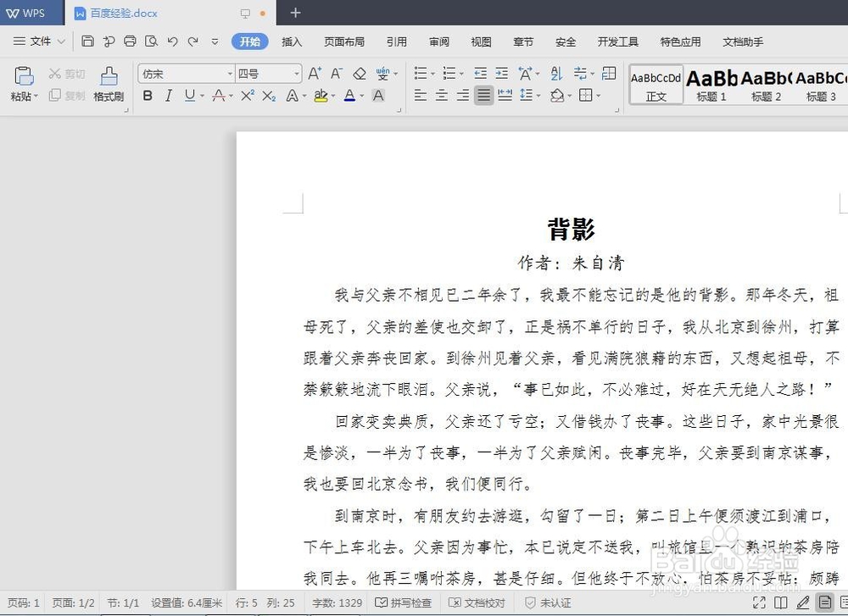Click the Phonetic Guide wén icon

pos(383,74)
